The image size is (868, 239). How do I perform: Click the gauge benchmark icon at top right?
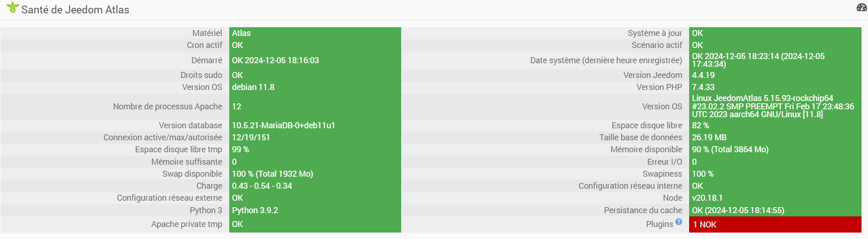coord(862,7)
